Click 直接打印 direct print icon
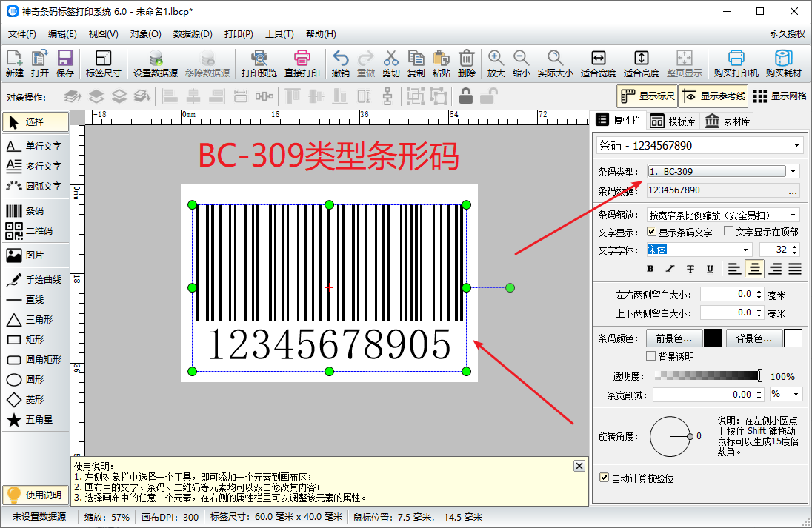Image resolution: width=812 pixels, height=528 pixels. [x=302, y=64]
